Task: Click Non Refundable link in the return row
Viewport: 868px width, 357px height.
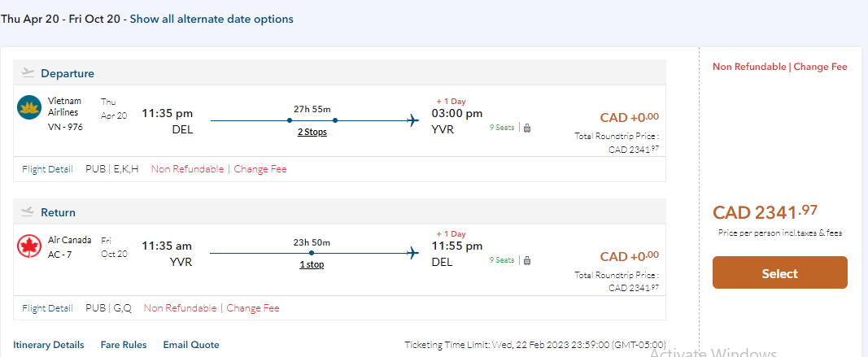Action: [180, 308]
